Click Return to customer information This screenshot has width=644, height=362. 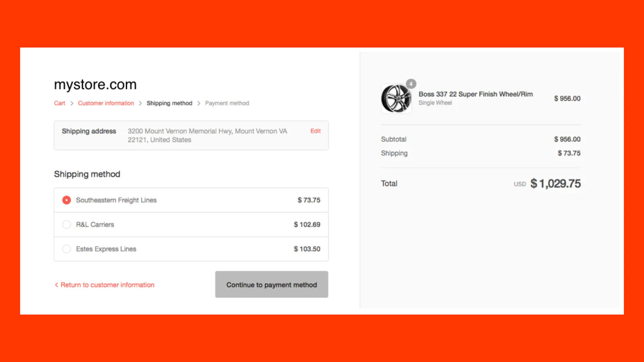107,285
